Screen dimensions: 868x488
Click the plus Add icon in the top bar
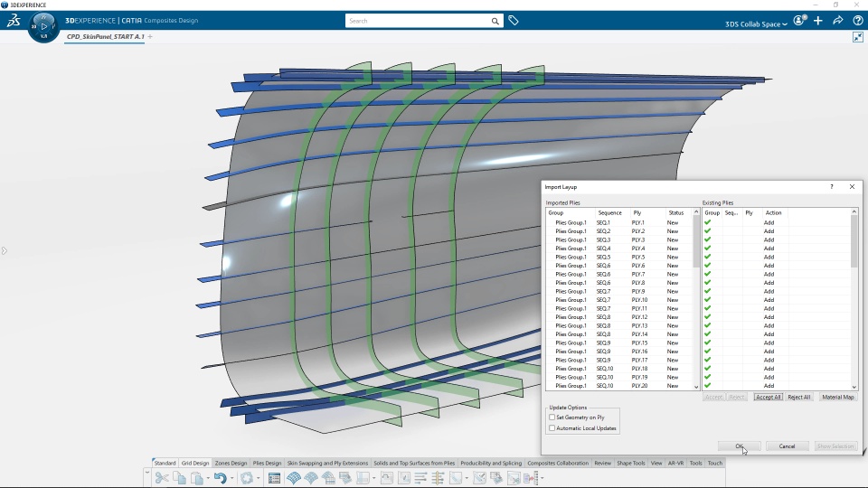pyautogui.click(x=818, y=21)
